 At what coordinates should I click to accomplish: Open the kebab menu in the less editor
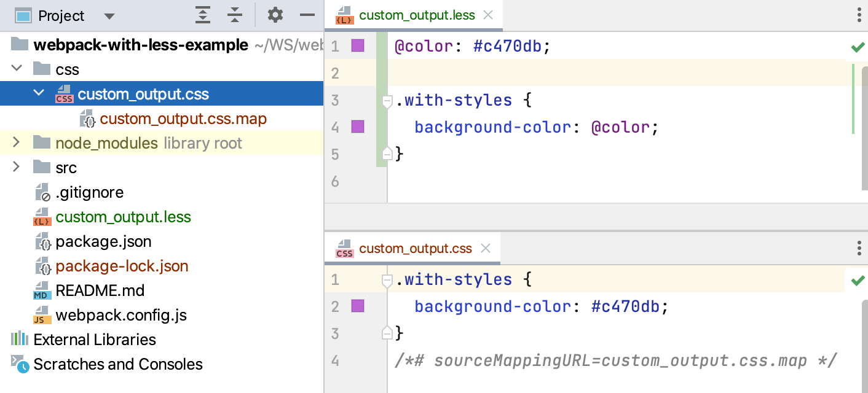click(x=858, y=15)
